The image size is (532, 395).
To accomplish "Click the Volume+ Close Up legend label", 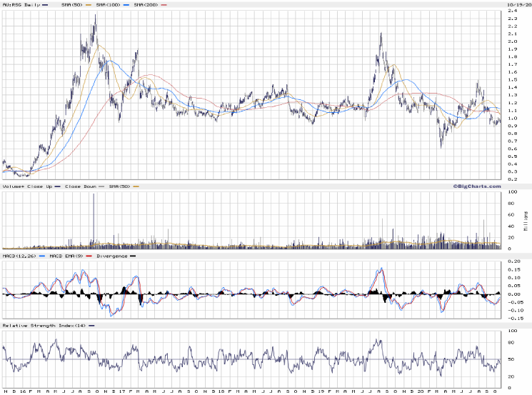I will coord(27,186).
